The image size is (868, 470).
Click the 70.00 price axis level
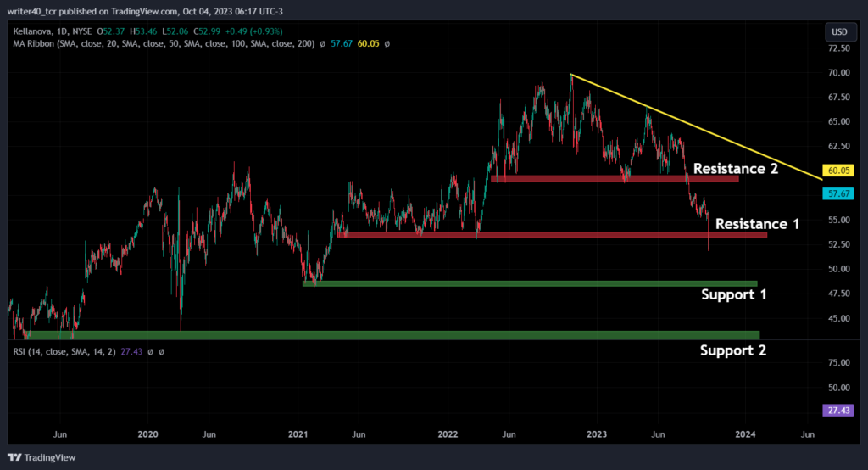click(x=838, y=73)
